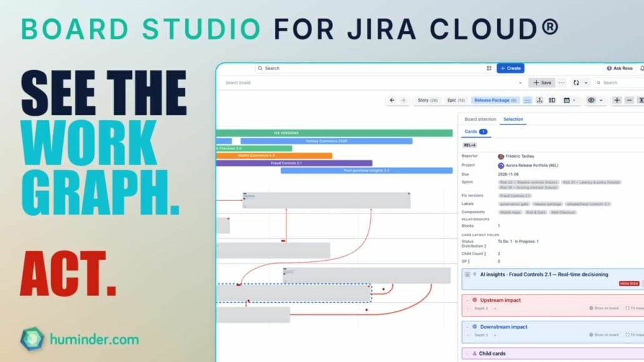Collapse the AI insights panel

(468, 274)
